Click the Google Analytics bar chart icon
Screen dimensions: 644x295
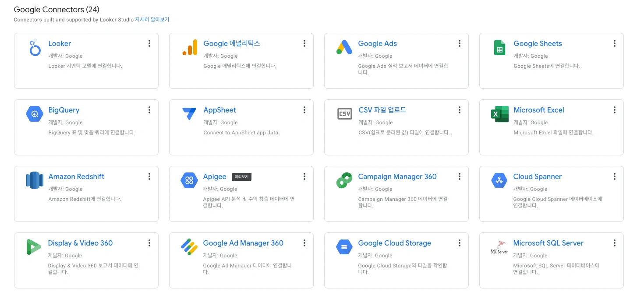[190, 48]
